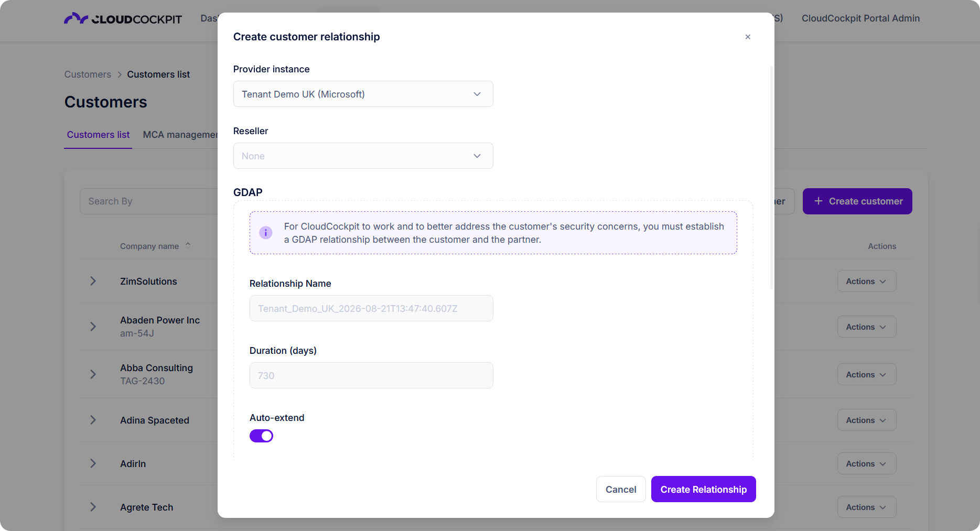Open the MCA management tab
This screenshot has width=980, height=531.
[x=180, y=135]
